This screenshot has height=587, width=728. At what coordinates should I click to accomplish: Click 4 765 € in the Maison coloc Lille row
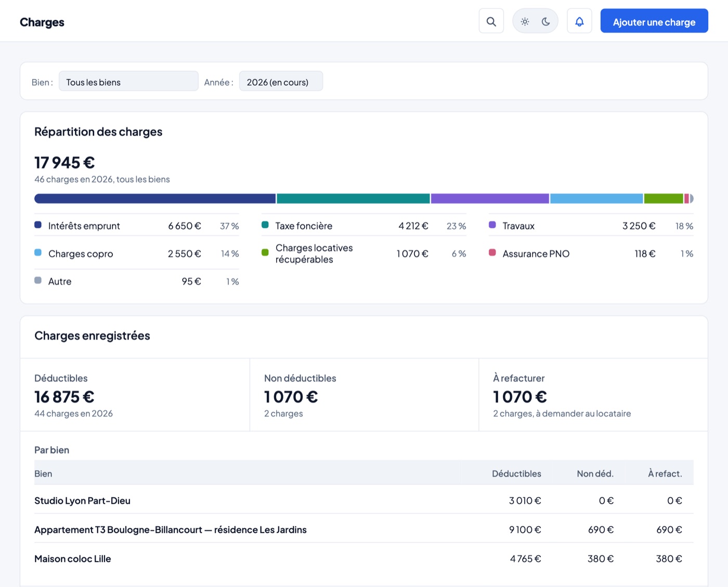(526, 559)
